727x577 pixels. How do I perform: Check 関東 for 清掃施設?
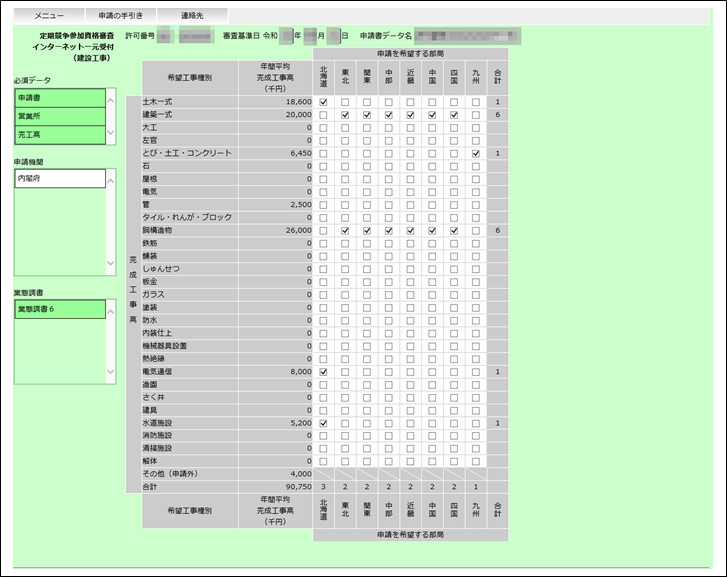tap(367, 449)
